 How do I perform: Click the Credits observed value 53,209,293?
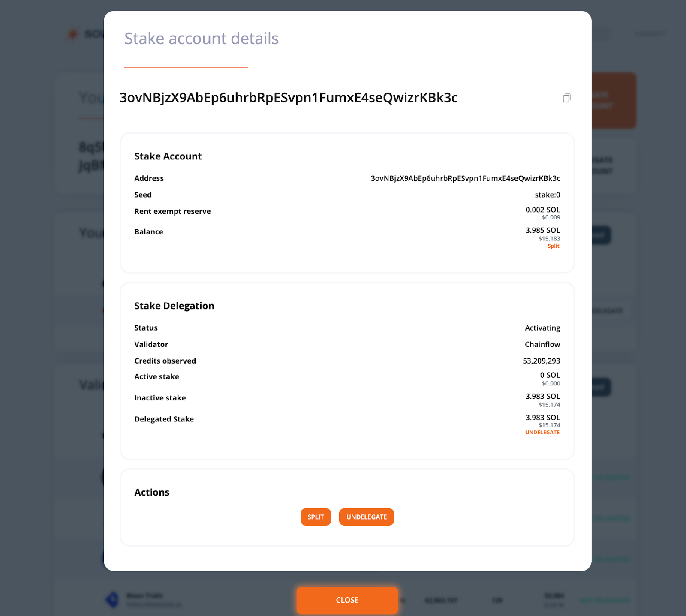(x=542, y=361)
